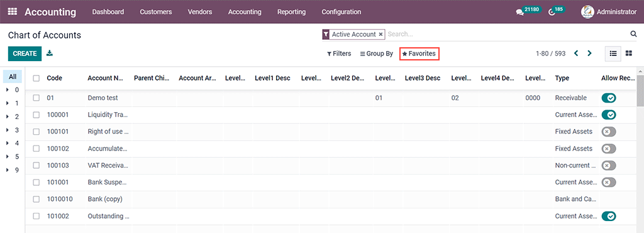Click the Receivable type cell
Screen dimensions: 644x233
[570, 98]
